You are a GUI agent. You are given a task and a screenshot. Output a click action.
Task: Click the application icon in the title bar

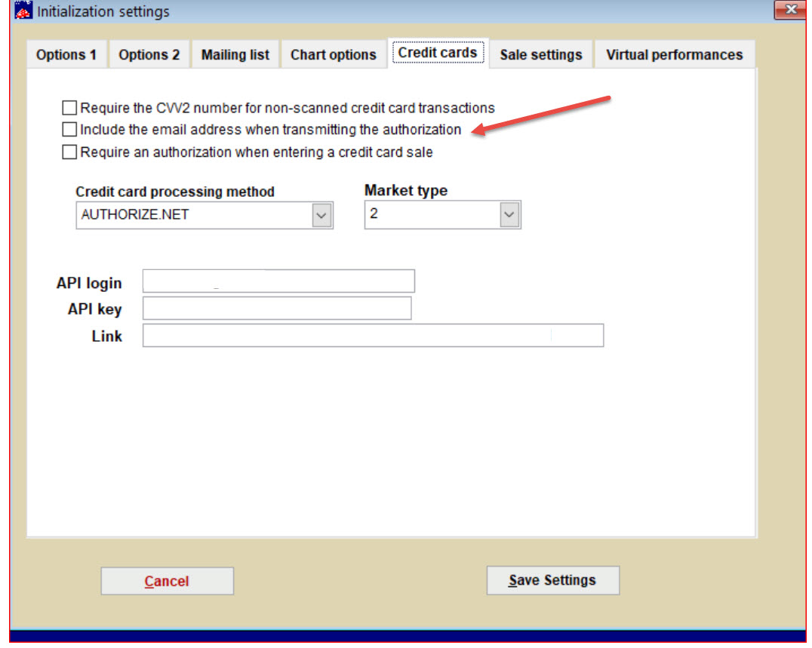(23, 10)
